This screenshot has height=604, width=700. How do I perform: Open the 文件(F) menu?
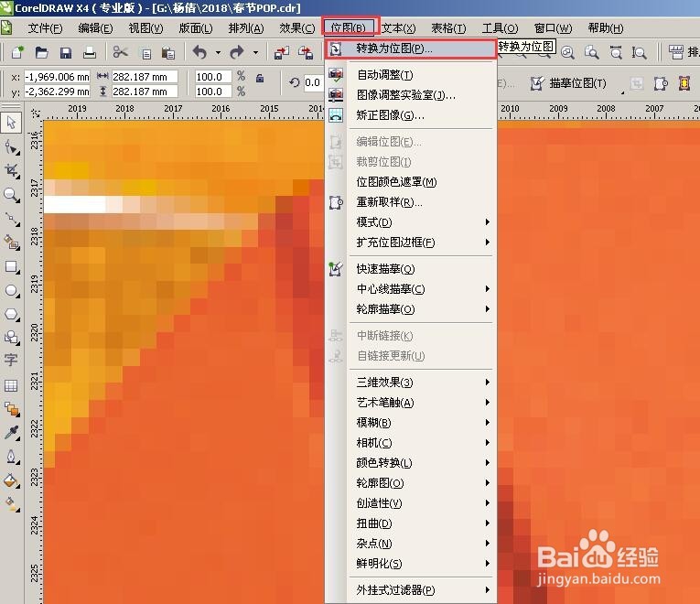pyautogui.click(x=45, y=28)
